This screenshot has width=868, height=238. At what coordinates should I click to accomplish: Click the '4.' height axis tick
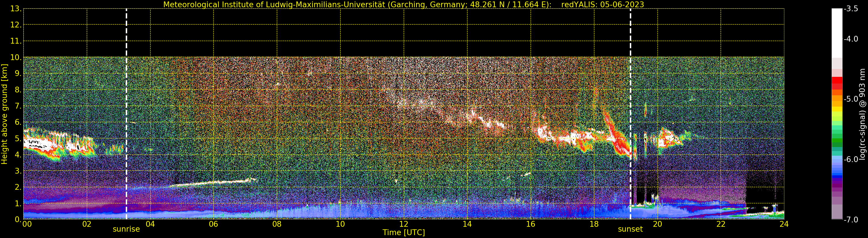click(x=18, y=155)
